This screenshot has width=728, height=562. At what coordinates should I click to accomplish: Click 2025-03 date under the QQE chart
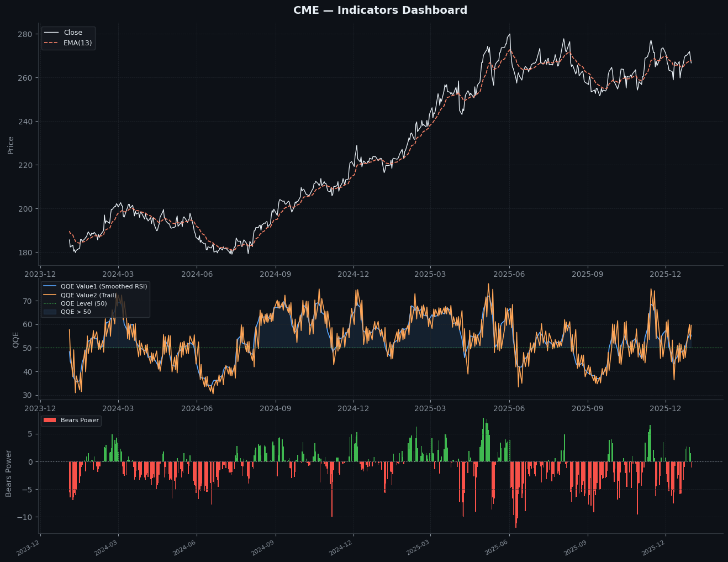tap(430, 408)
